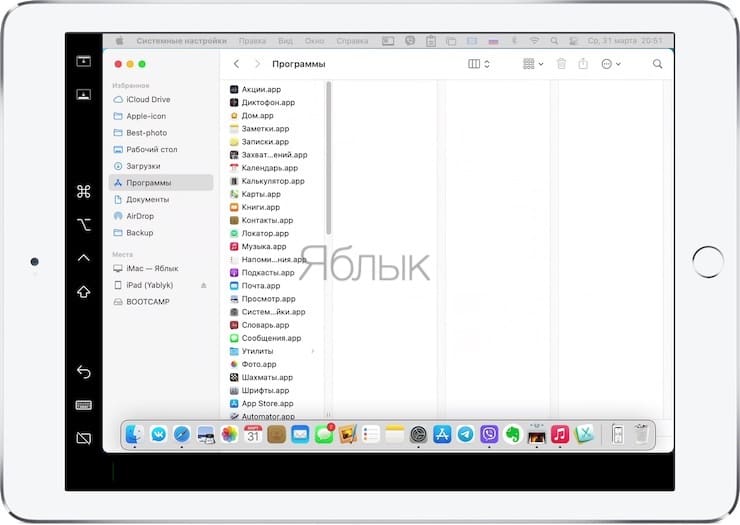Eject iPad (Yablyk) using eject icon

tap(204, 285)
